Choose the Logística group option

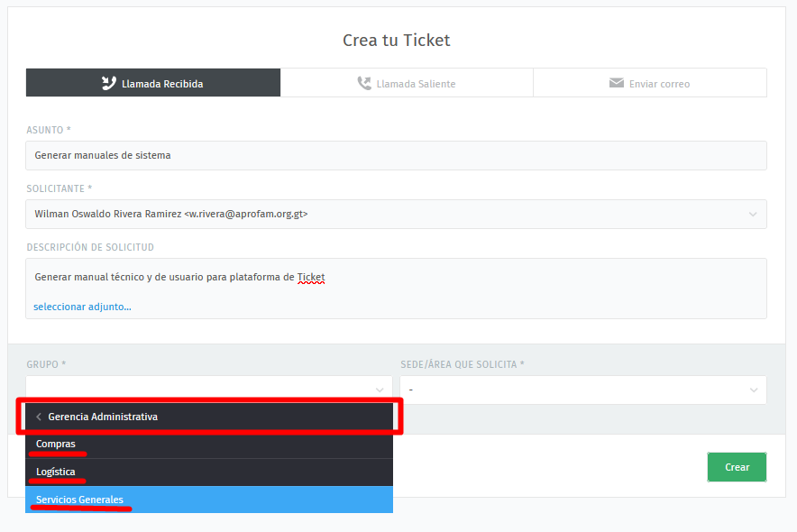point(209,472)
